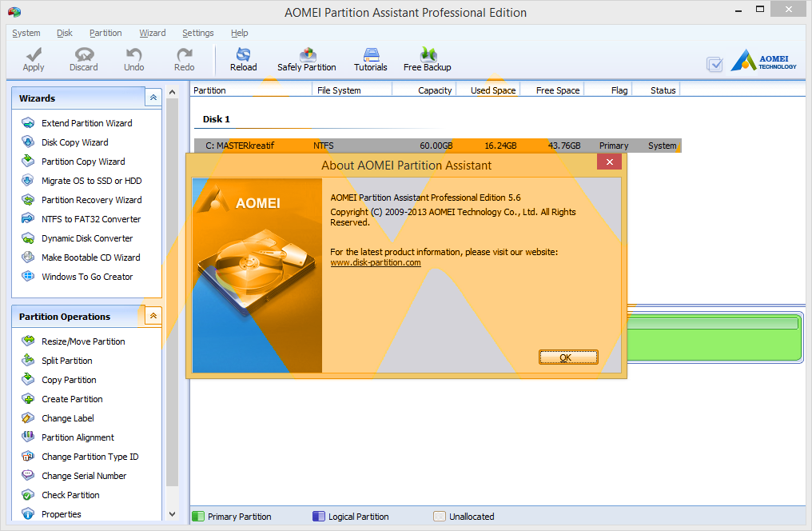
Task: Sort by Used Space column header
Action: point(488,90)
